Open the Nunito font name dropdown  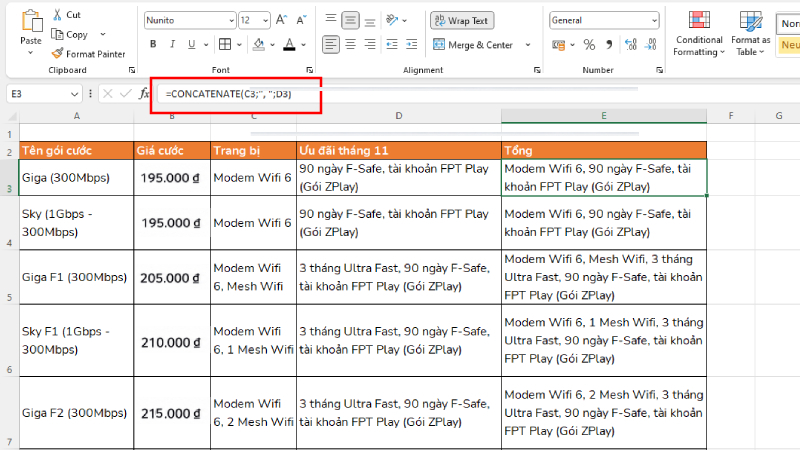coord(232,20)
